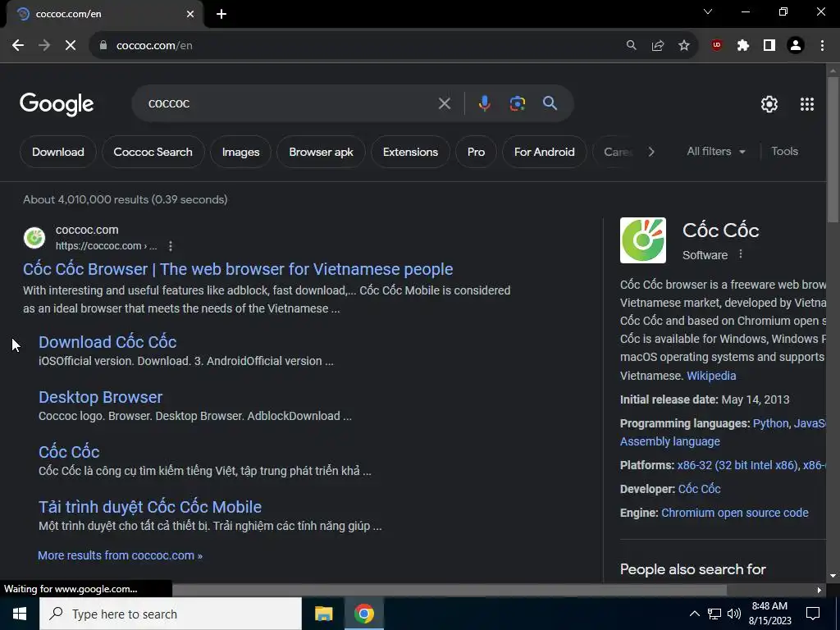This screenshot has width=840, height=630.
Task: View the site lock icon information
Action: coord(103,46)
